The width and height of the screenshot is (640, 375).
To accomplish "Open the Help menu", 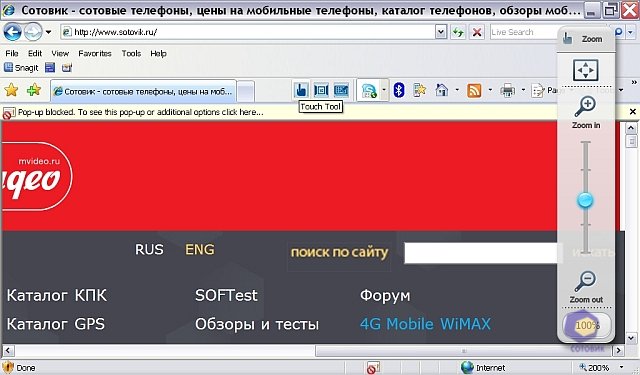I will point(158,53).
